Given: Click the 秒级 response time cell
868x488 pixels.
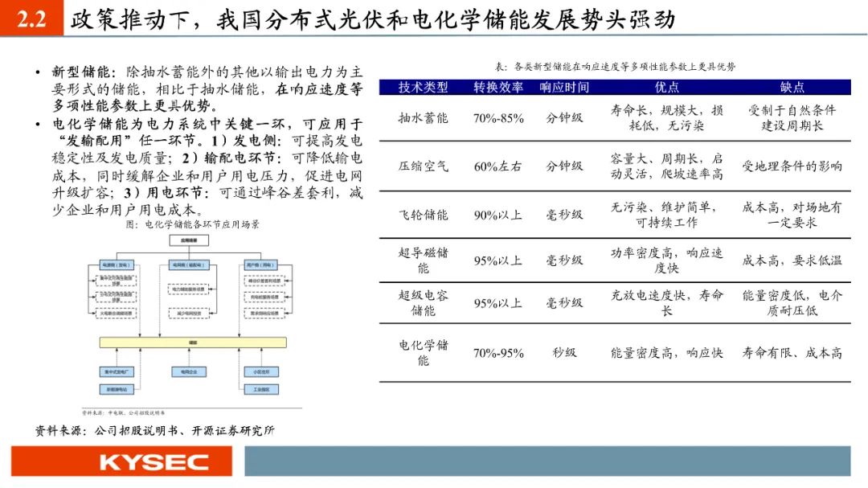Looking at the screenshot, I should (564, 353).
